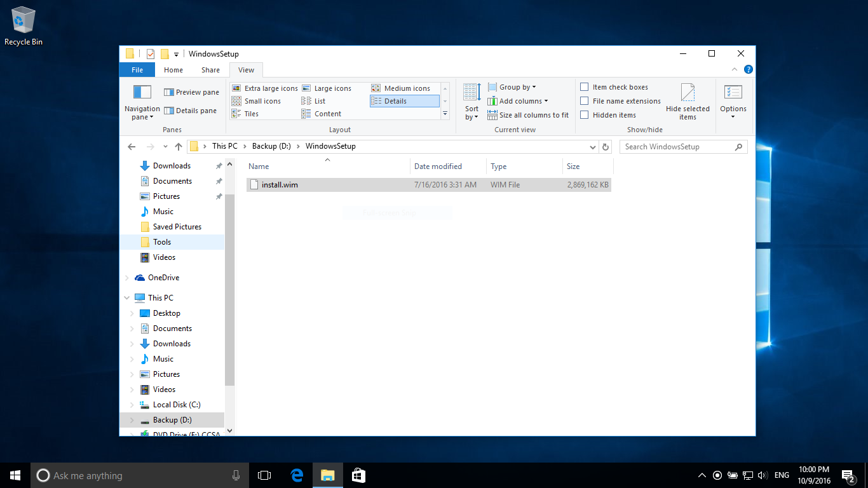
Task: Refresh the WindowsSetup folder
Action: click(x=606, y=147)
